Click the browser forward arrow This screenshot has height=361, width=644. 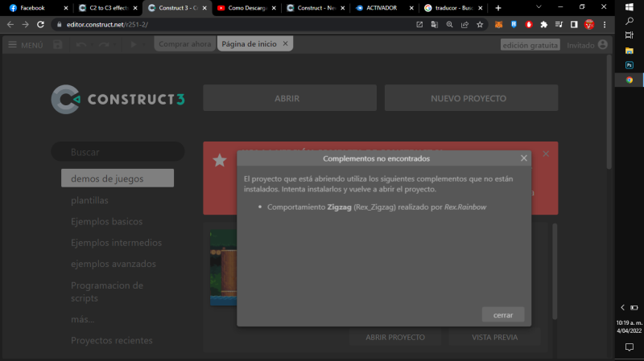(x=26, y=25)
